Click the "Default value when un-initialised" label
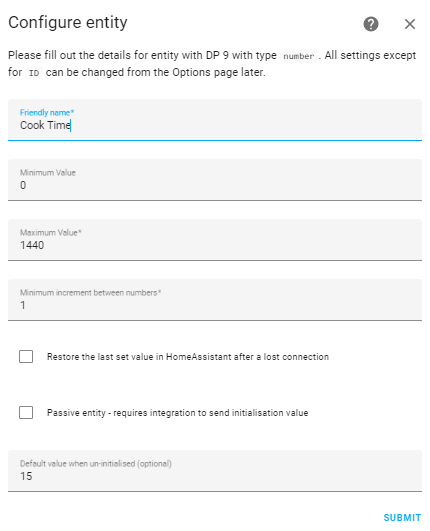Viewport: 430px width, 531px height. 96,464
